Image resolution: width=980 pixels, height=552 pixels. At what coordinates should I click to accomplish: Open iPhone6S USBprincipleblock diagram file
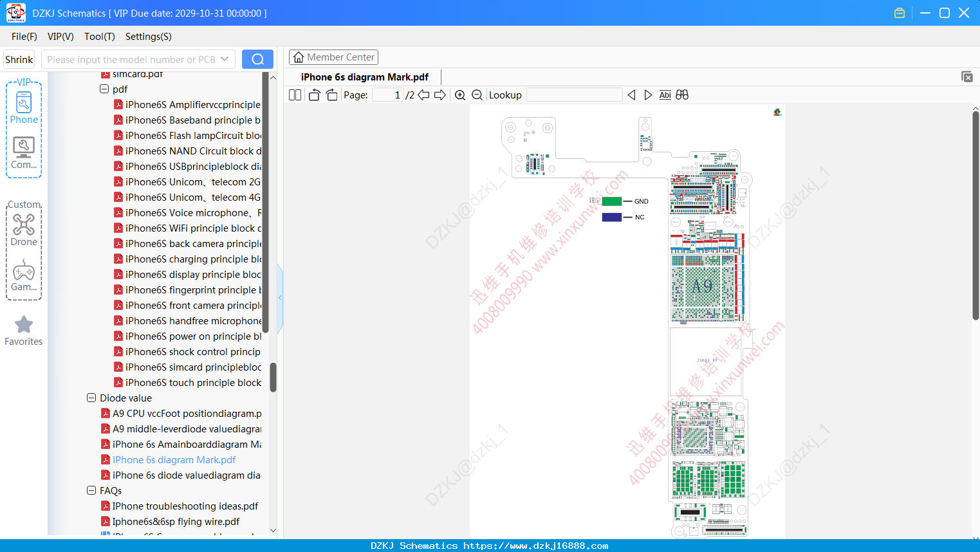click(193, 166)
